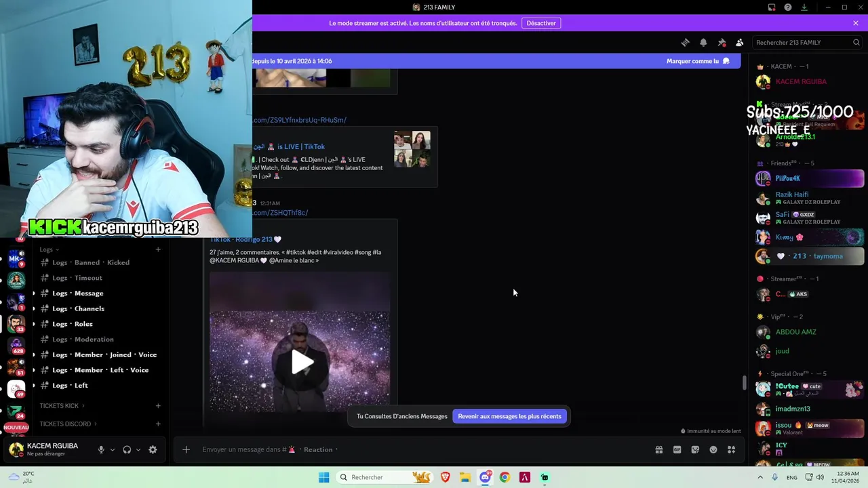Click the Windows taskbar Rechercher box

coord(384,477)
